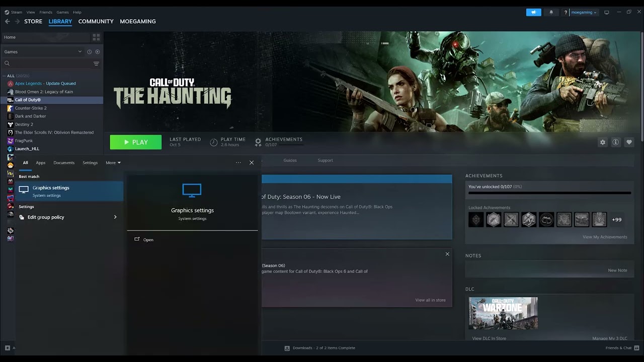This screenshot has width=644, height=362.
Task: Open the Guides tab
Action: click(290, 160)
